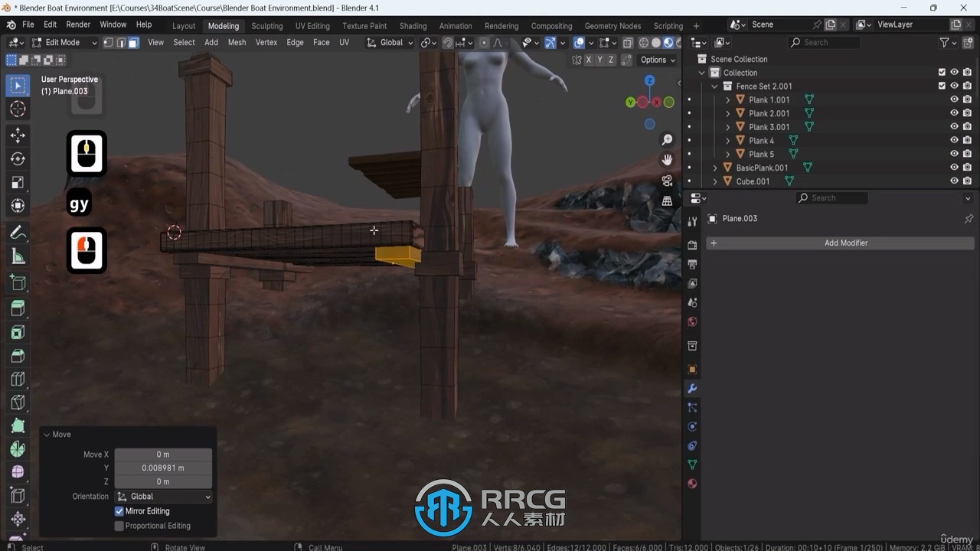
Task: Select the Loop Cut tool
Action: tap(18, 379)
